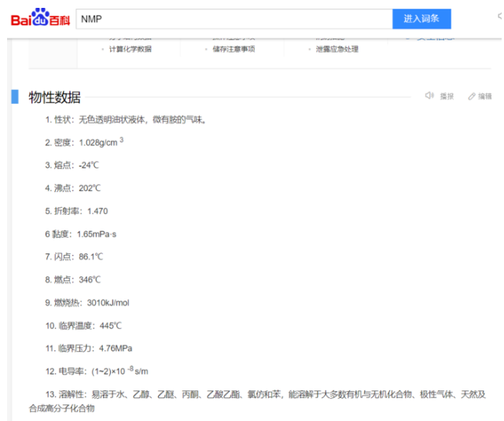Click the 进入词条 button
This screenshot has width=504, height=421.
[421, 19]
